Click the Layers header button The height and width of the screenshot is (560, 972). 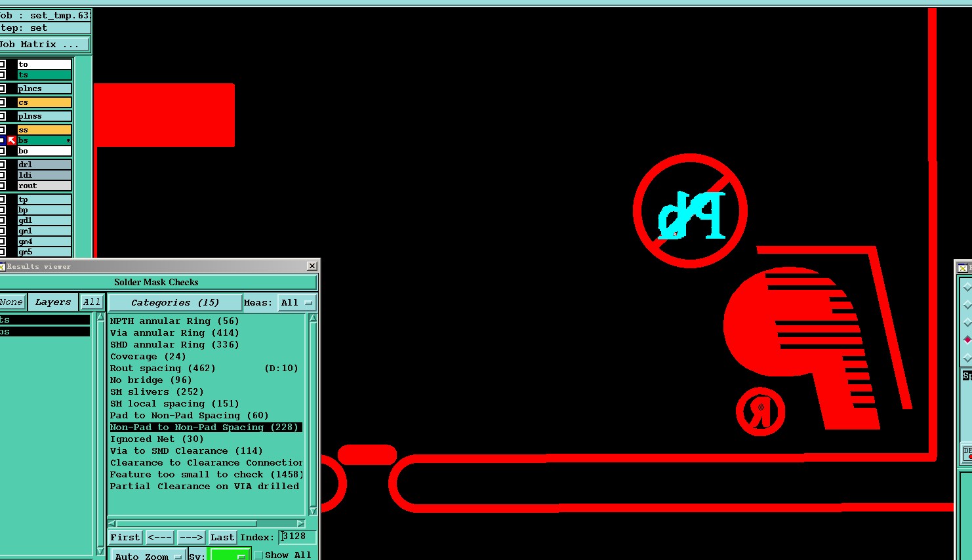pyautogui.click(x=53, y=302)
